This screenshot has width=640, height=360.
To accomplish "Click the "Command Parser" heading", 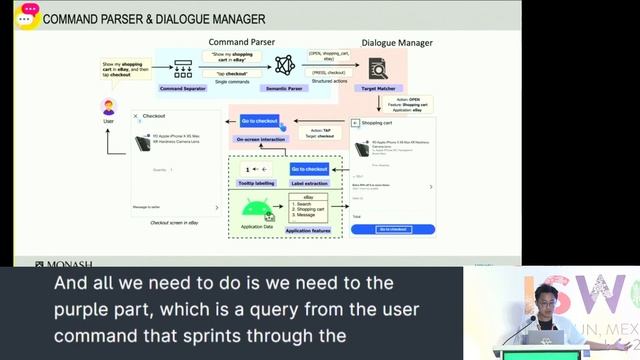I will click(242, 42).
